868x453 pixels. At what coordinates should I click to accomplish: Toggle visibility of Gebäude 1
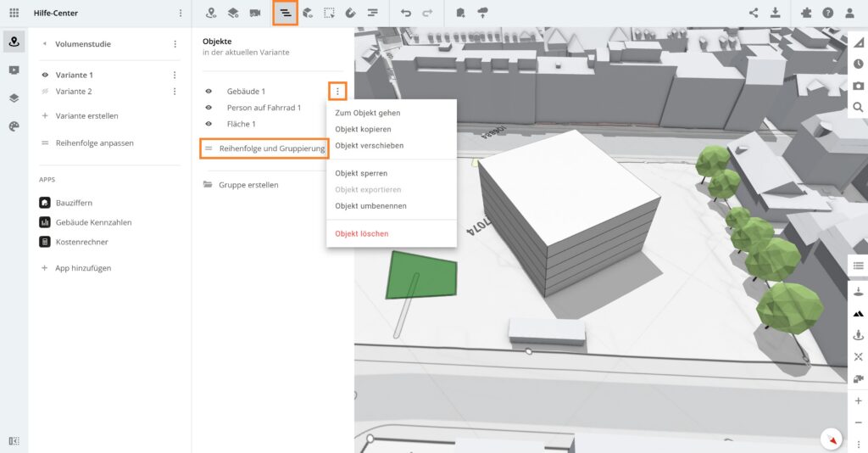pyautogui.click(x=209, y=92)
